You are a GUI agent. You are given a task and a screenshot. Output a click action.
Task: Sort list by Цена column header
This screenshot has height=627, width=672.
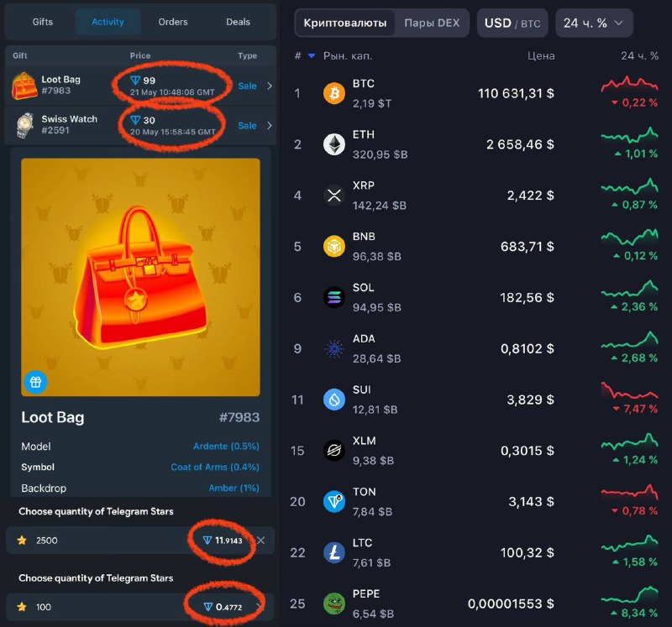(x=541, y=55)
